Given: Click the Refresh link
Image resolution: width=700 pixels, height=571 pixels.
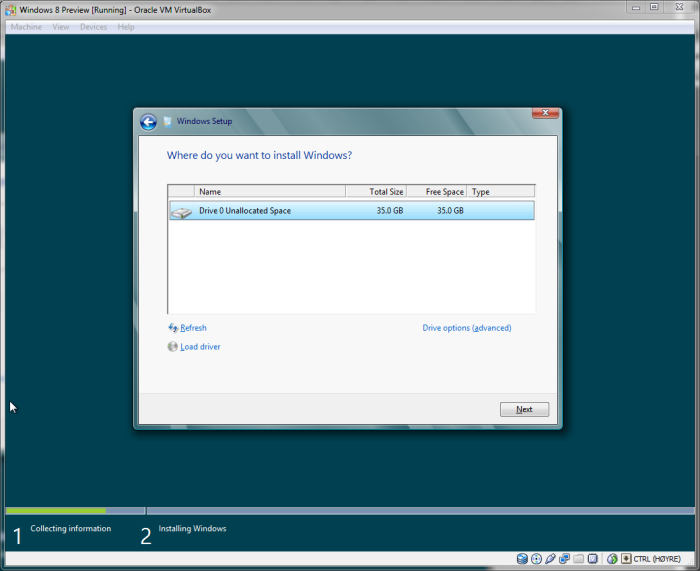Looking at the screenshot, I should pyautogui.click(x=193, y=328).
